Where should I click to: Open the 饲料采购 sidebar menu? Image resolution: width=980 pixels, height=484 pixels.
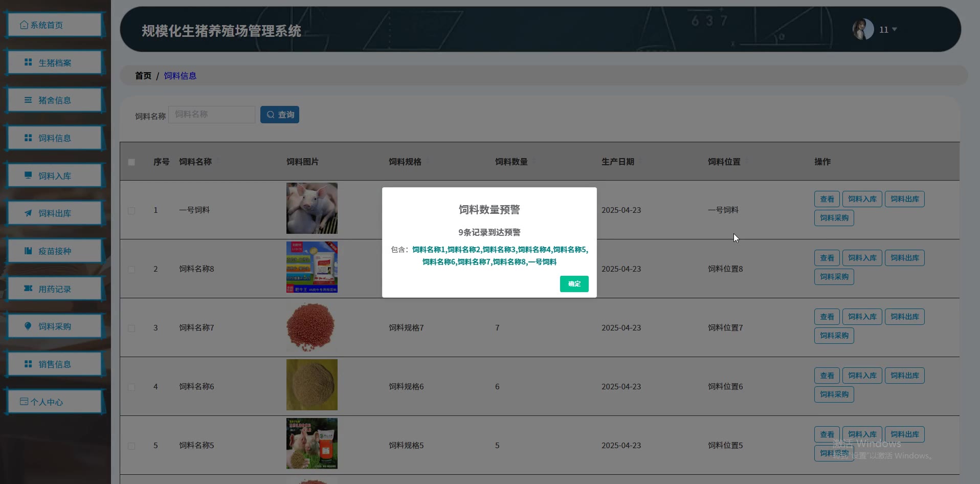click(x=54, y=326)
